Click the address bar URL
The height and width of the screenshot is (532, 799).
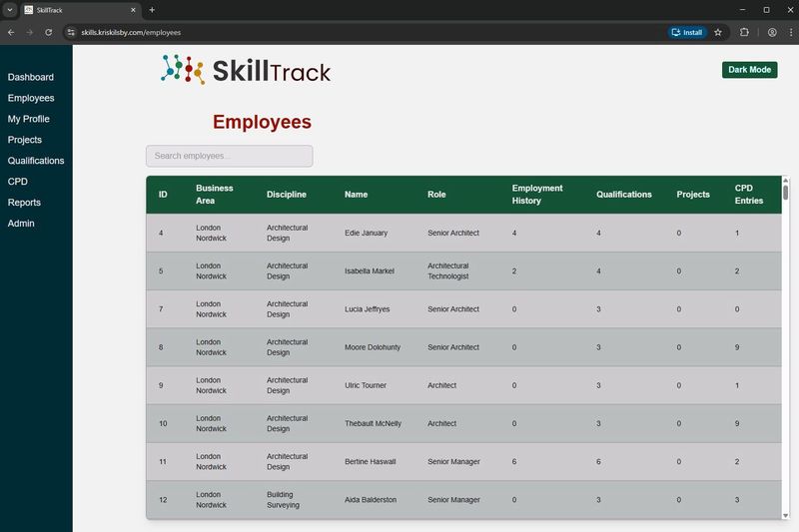coord(131,32)
